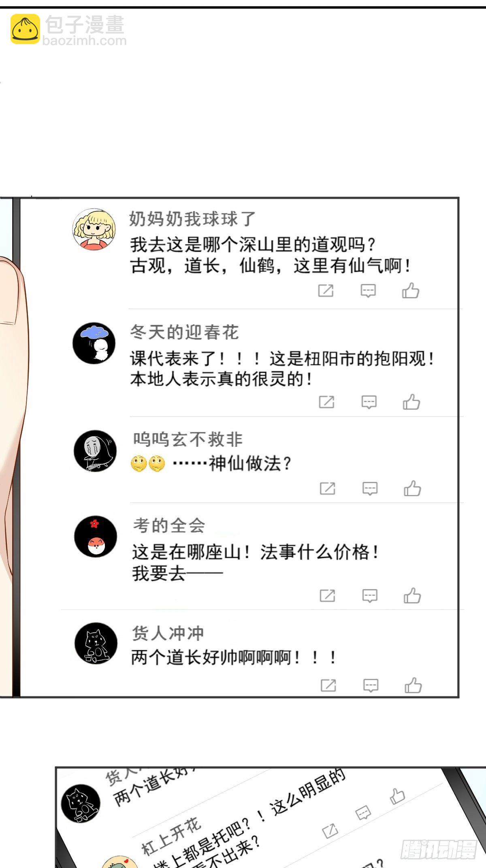Like the comment by 冬天的迎春花
486x868 pixels.
point(411,402)
